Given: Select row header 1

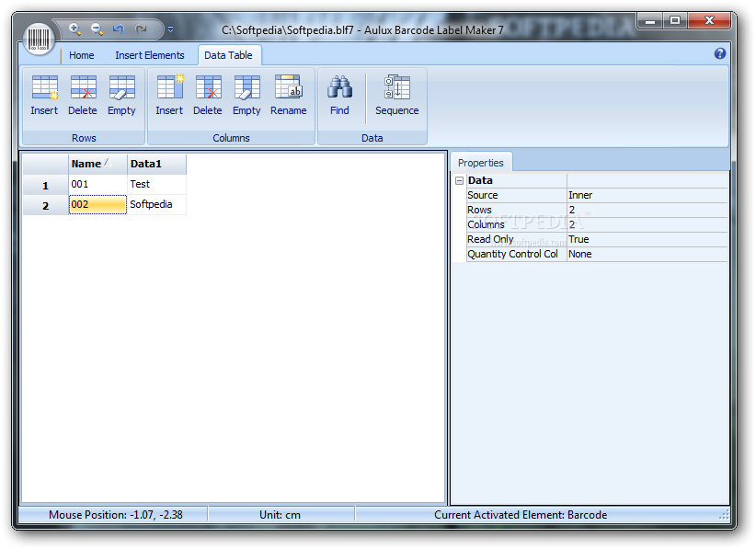Looking at the screenshot, I should tap(46, 185).
